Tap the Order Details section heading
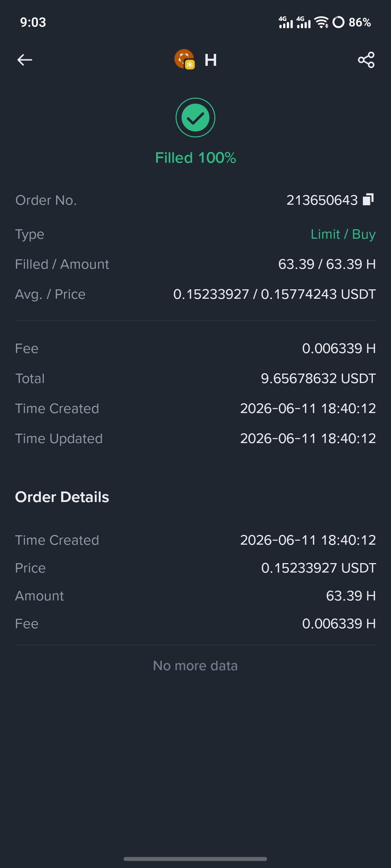391x868 pixels. (62, 497)
